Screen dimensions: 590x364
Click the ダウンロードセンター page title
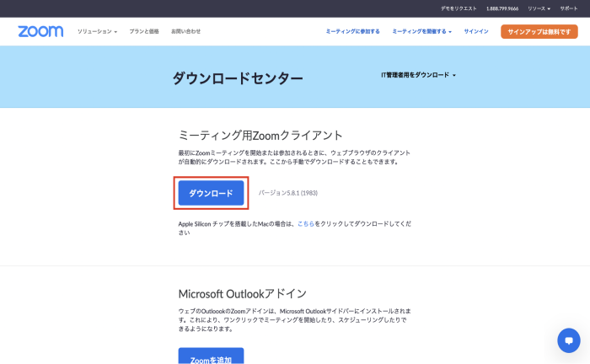point(238,78)
